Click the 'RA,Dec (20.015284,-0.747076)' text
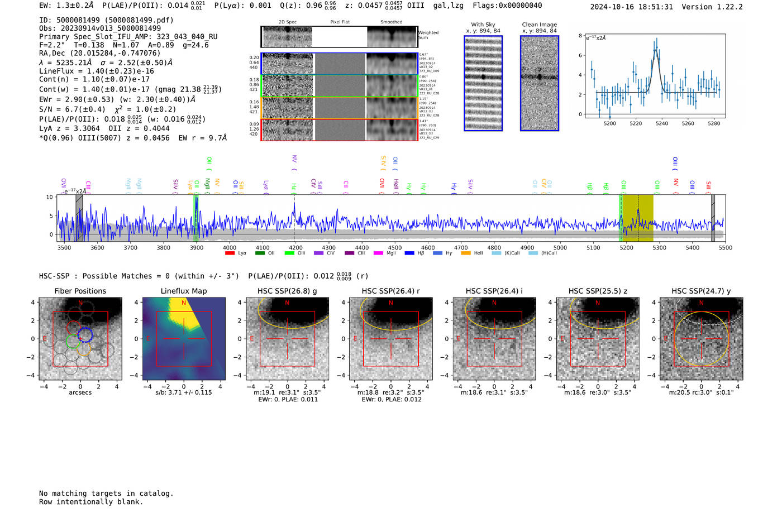 99,54
